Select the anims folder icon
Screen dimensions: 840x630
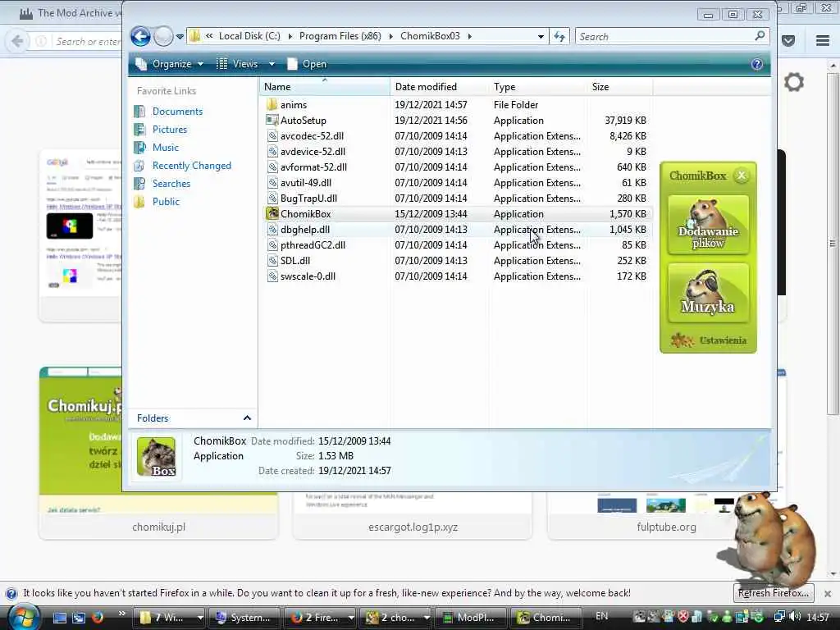pyautogui.click(x=272, y=104)
